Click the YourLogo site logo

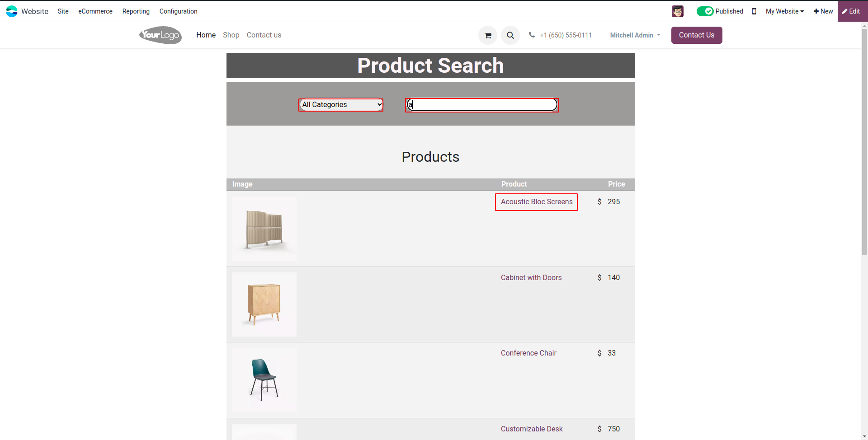point(160,35)
